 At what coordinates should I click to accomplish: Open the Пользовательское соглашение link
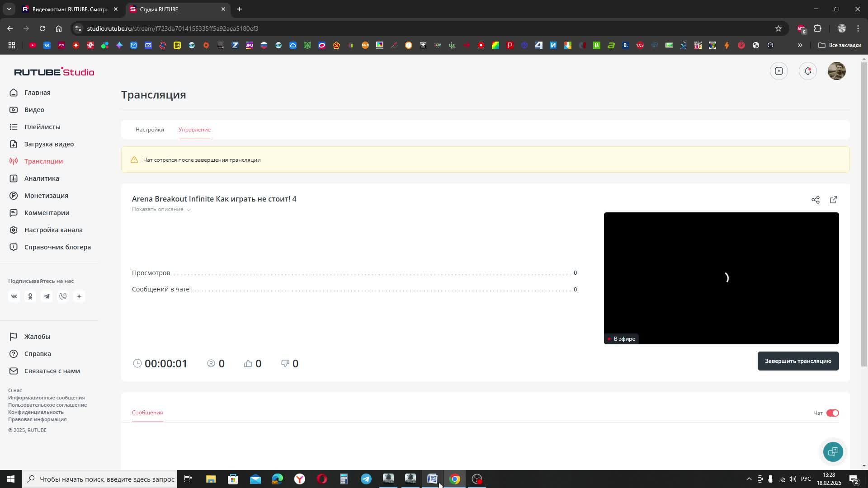[47, 405]
